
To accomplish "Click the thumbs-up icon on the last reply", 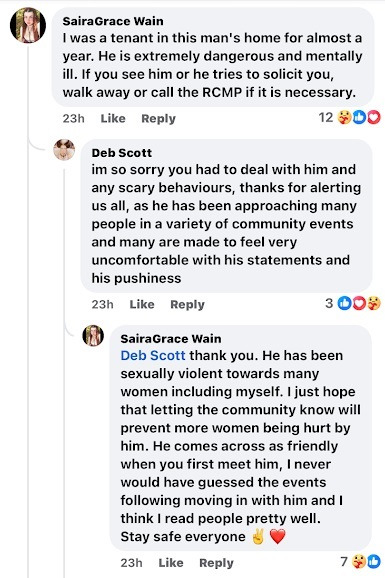I will coord(373,562).
